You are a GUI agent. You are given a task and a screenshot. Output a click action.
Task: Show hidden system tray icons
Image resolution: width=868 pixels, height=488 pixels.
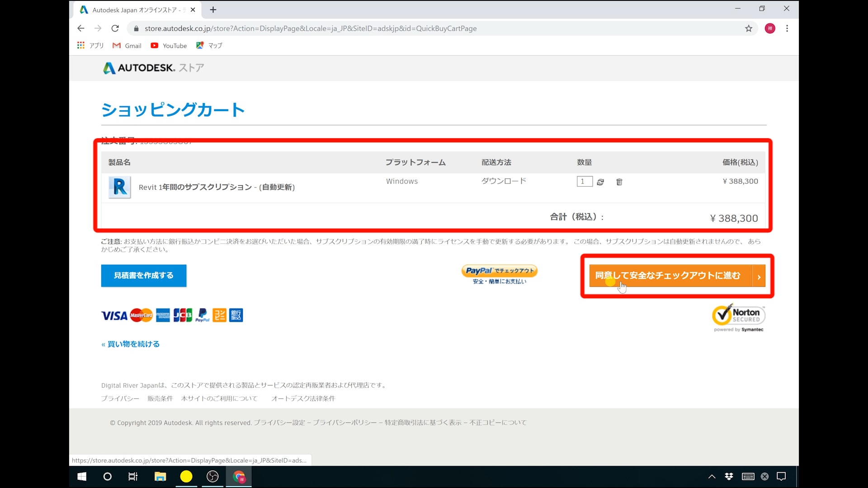coord(712,477)
